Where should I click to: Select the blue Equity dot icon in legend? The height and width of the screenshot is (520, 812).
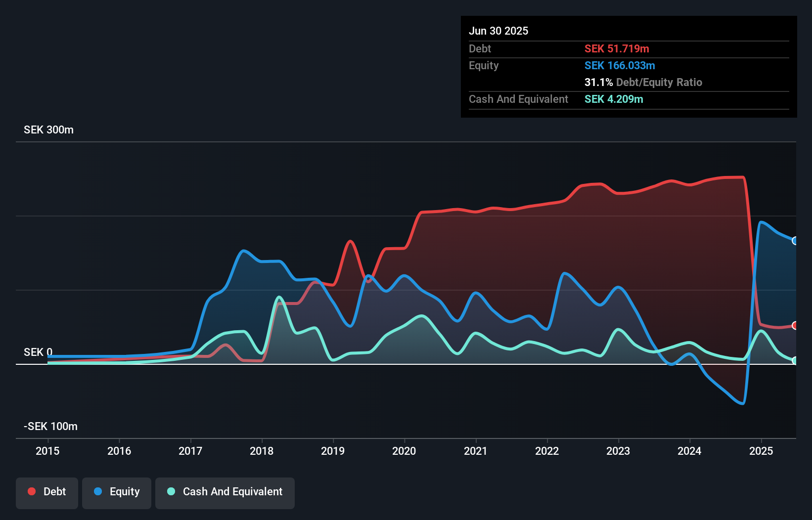pyautogui.click(x=98, y=491)
